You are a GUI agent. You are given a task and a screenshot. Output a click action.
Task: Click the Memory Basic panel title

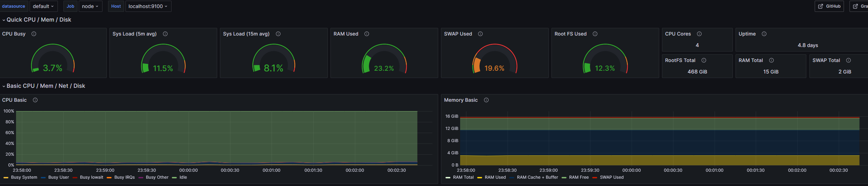pos(461,100)
